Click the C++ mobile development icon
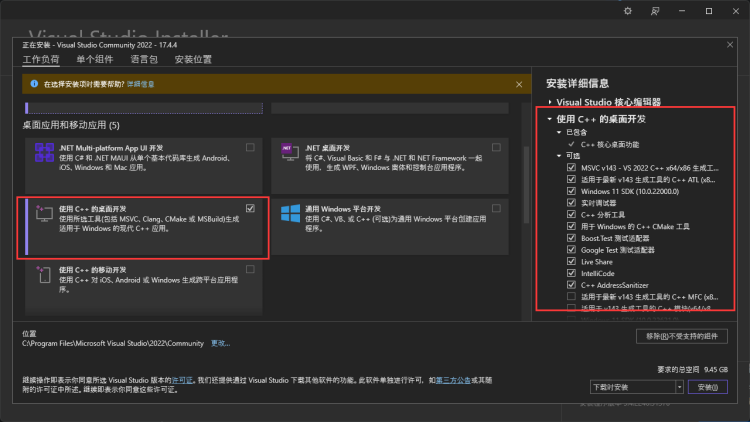Viewport: 750px width, 422px height. click(44, 275)
